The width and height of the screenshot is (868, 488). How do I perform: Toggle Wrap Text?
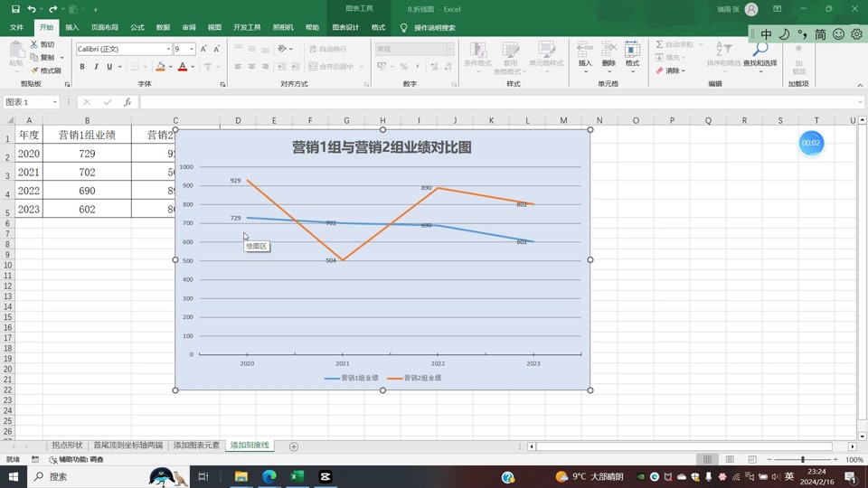(328, 49)
